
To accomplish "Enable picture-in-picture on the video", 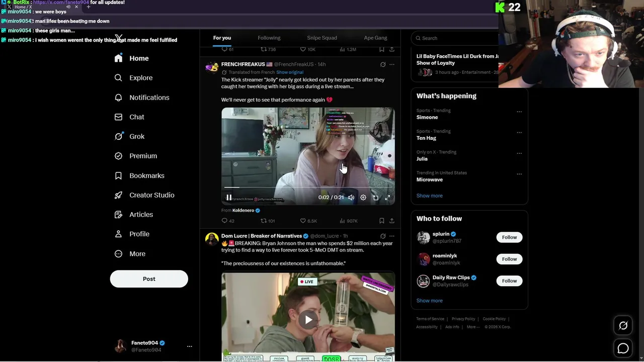I will pyautogui.click(x=375, y=198).
